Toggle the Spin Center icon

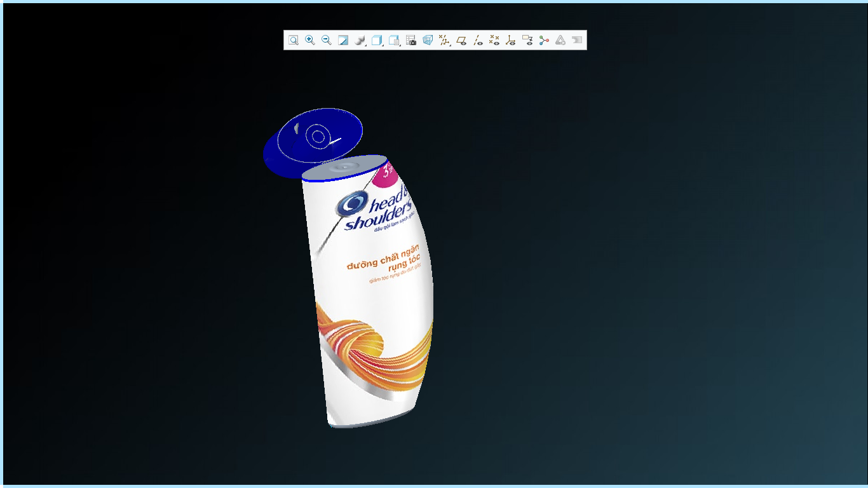coord(544,40)
